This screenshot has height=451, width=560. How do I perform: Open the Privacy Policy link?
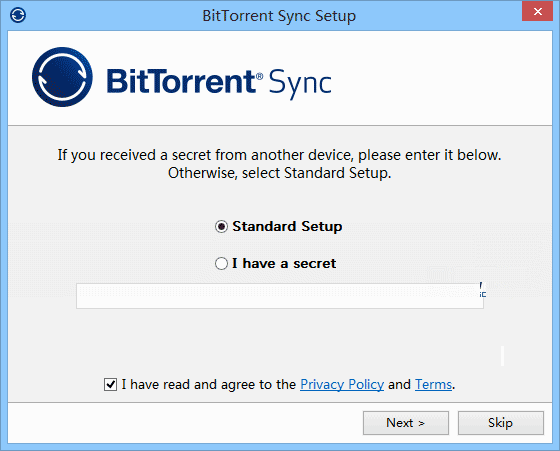pos(342,385)
